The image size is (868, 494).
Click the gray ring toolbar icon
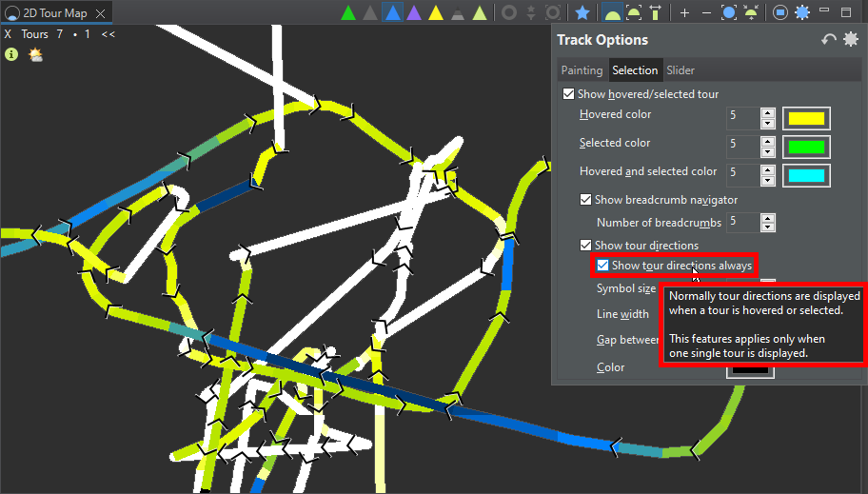pyautogui.click(x=509, y=12)
